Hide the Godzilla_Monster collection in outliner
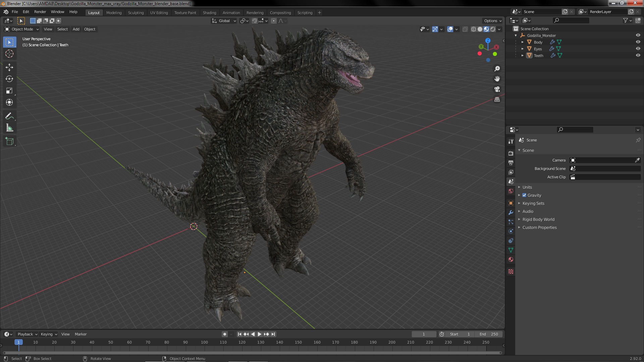This screenshot has height=362, width=644. 638,35
